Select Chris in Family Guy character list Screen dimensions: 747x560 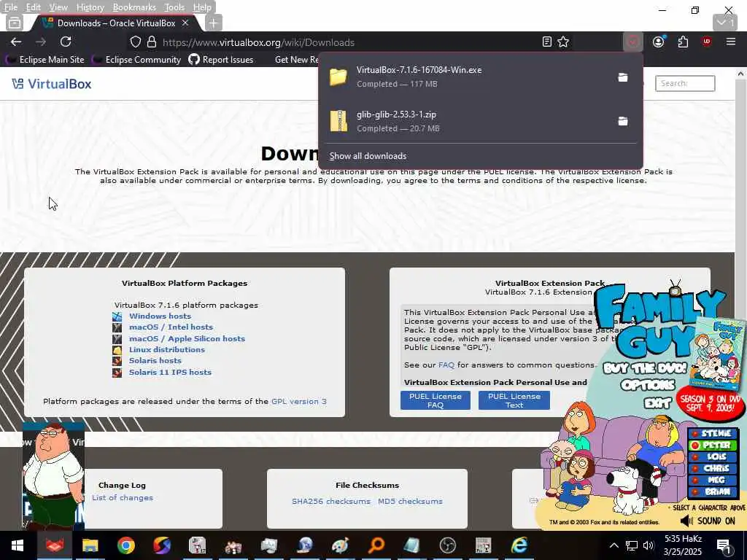[x=713, y=469]
